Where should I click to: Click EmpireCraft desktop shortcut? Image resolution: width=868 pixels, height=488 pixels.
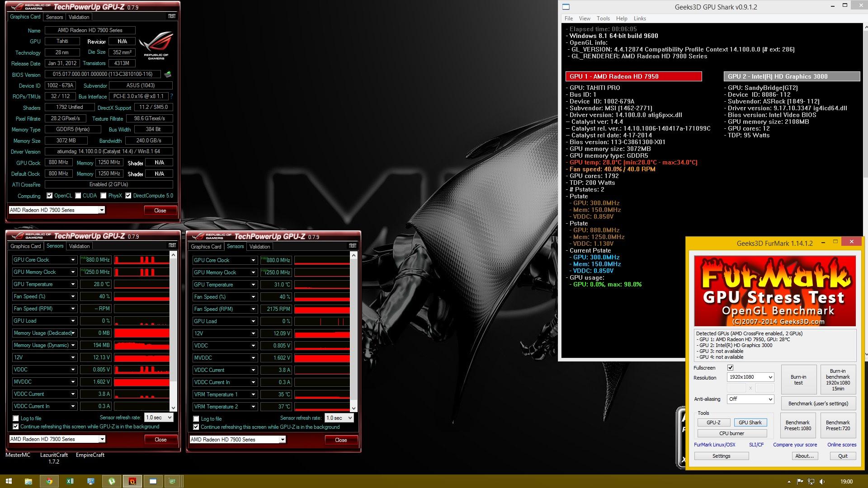90,455
